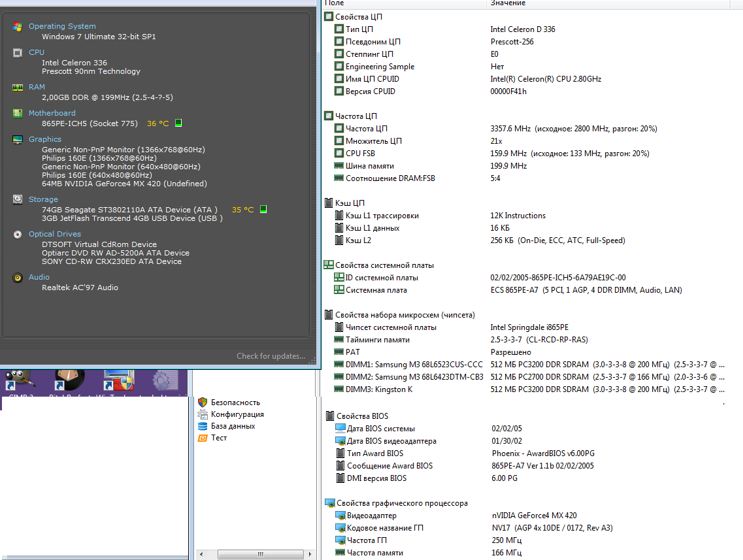Select the CPU FSB value starting '159.9 MHz'

point(570,154)
